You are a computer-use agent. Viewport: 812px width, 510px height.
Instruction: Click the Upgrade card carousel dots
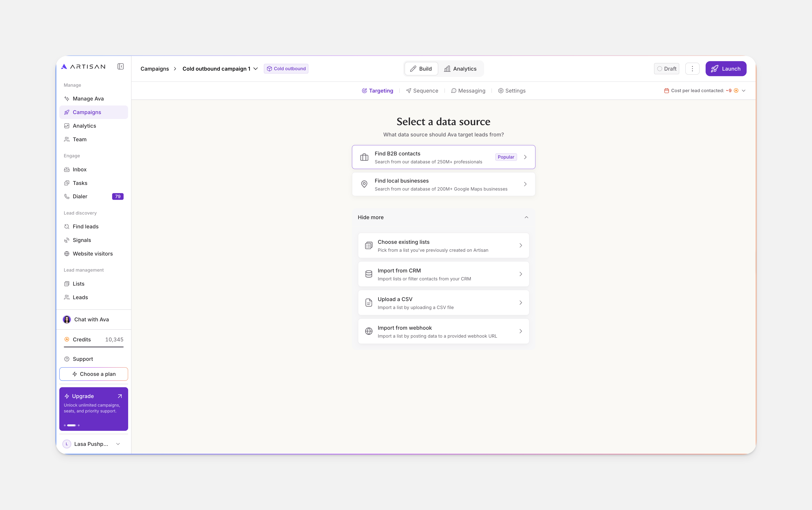(x=72, y=425)
